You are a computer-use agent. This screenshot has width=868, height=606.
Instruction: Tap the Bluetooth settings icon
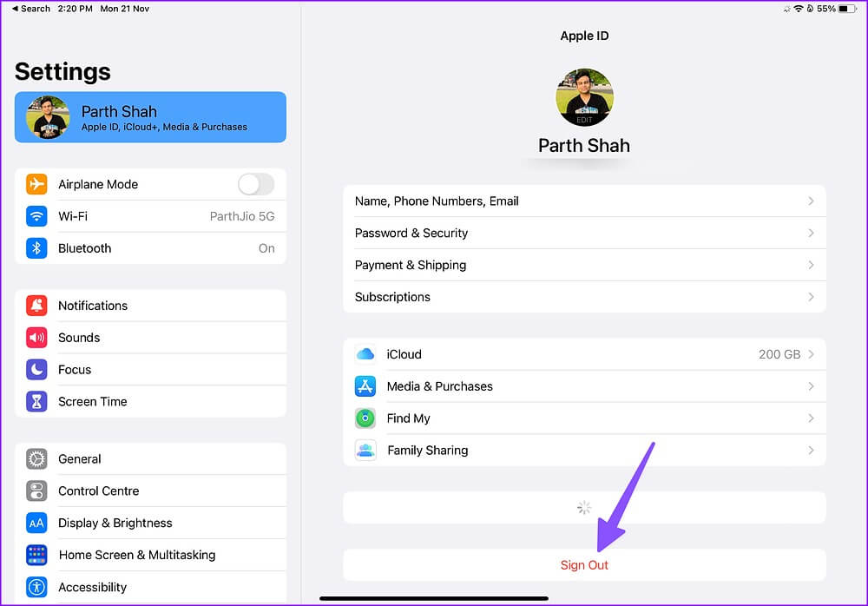coord(36,248)
